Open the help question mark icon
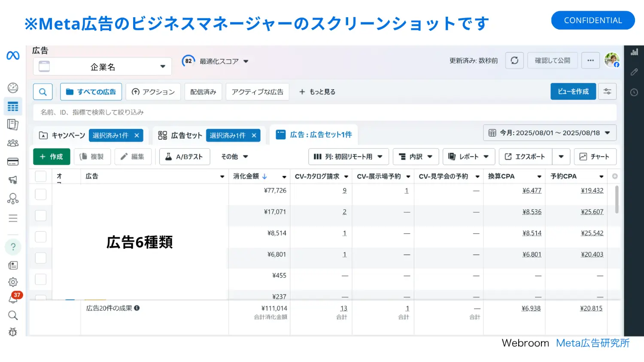 (13, 247)
